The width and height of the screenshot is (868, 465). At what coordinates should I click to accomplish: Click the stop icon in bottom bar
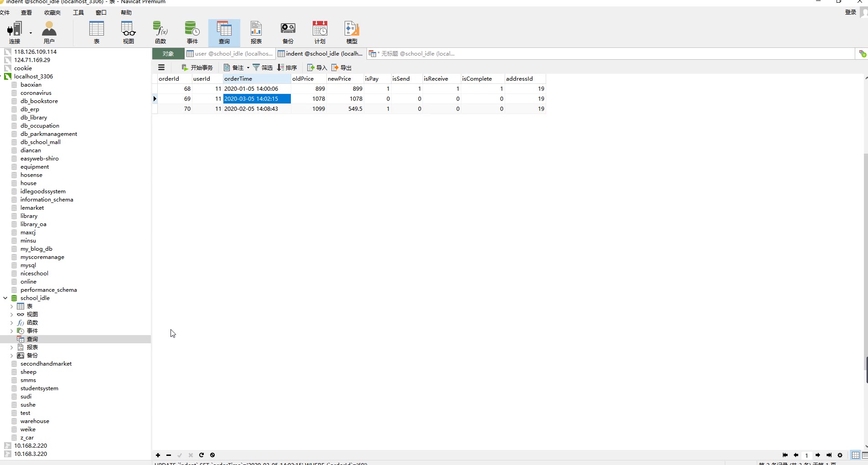point(212,455)
